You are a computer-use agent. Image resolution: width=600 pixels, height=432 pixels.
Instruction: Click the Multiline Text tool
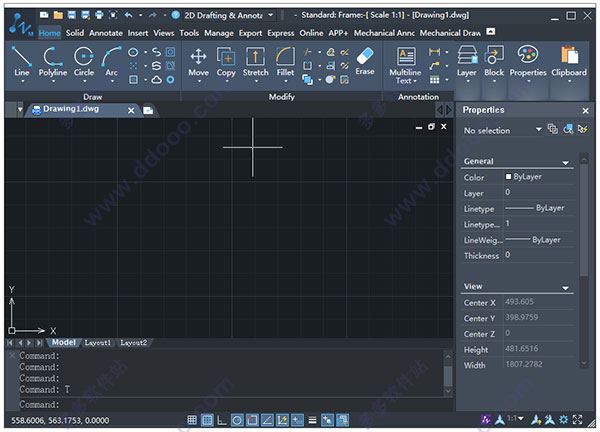point(405,65)
